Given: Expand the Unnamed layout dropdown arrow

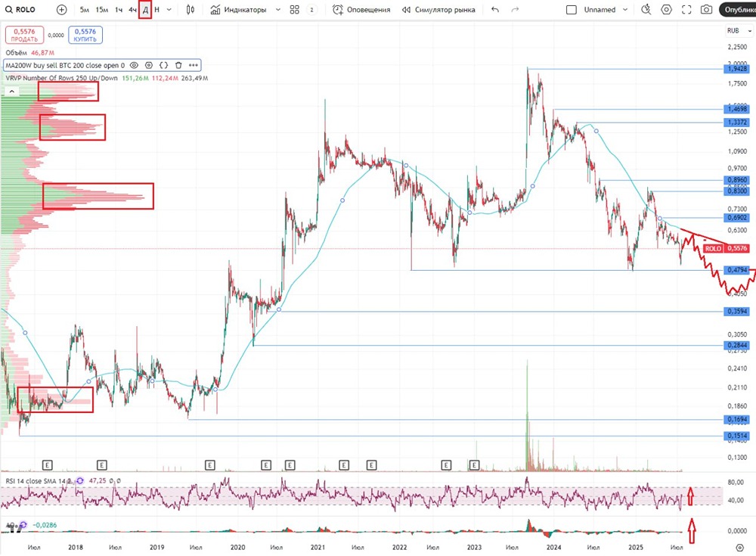Looking at the screenshot, I should [x=625, y=10].
